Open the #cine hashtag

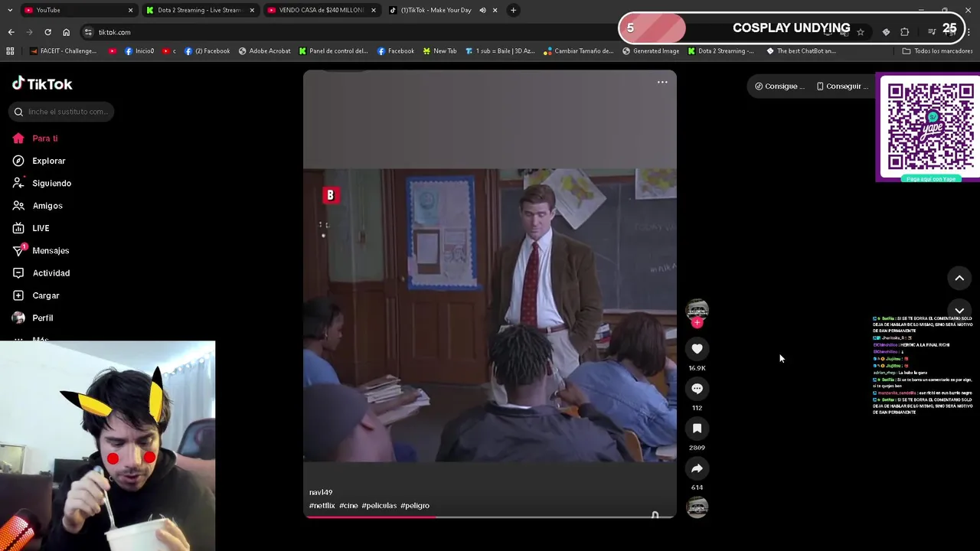pos(348,506)
